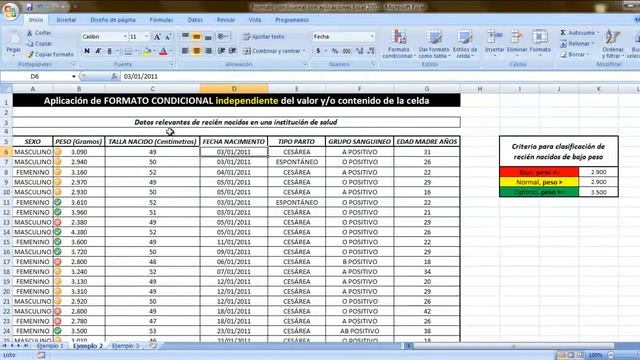Open Dar formato como tabla gallery

[433, 44]
